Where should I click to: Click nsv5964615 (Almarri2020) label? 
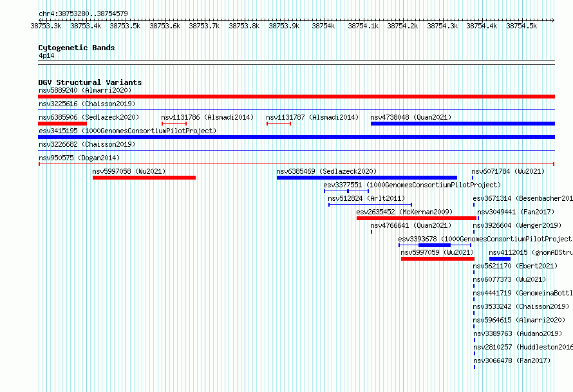coord(520,320)
